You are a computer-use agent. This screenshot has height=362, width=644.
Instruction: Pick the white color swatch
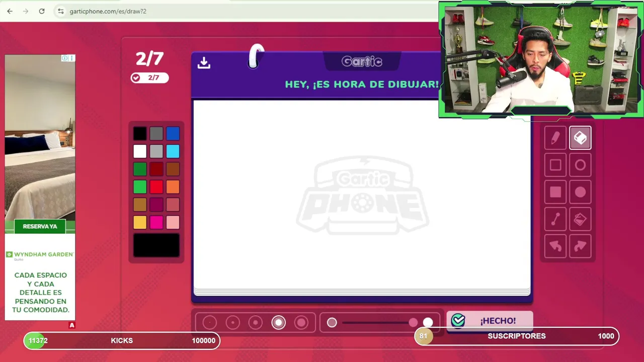click(140, 151)
